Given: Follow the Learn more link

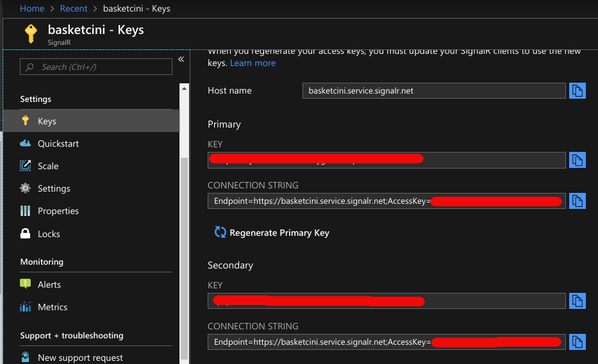Looking at the screenshot, I should (x=253, y=63).
